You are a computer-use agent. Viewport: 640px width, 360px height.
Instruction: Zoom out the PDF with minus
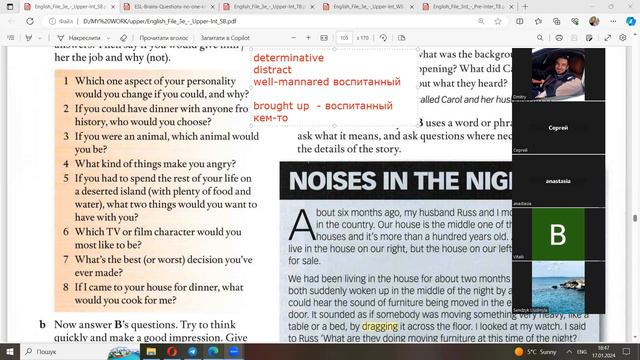(x=293, y=38)
